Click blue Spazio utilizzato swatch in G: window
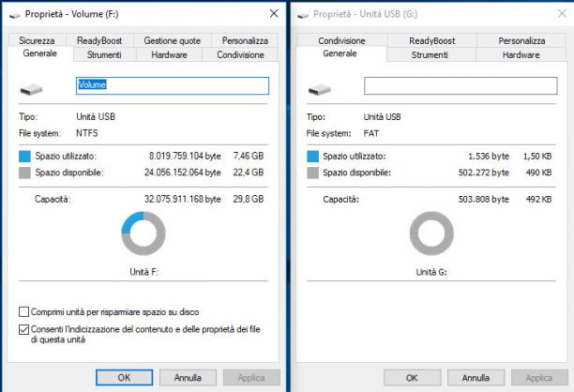Viewport: 574px width, 392px height. [x=313, y=157]
